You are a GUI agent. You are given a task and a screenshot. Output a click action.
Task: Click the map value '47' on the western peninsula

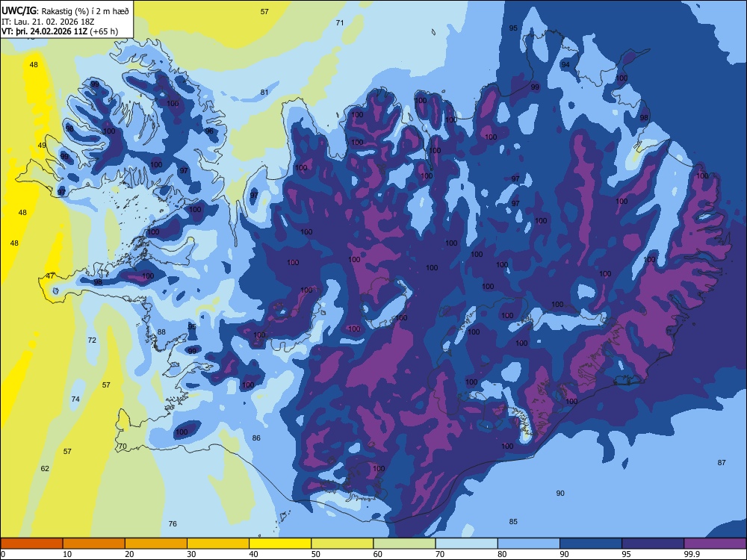[x=50, y=276]
